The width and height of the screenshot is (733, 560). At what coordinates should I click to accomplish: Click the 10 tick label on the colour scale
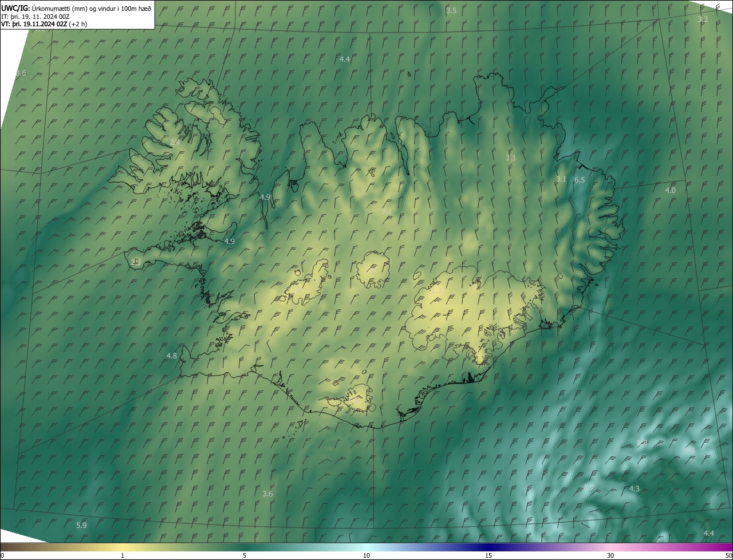(x=366, y=555)
